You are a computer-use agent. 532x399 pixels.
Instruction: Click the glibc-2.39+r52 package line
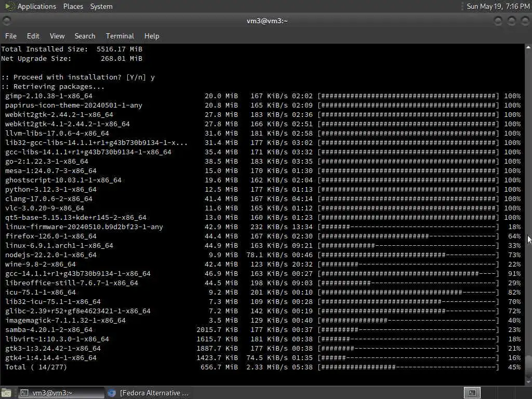(x=262, y=311)
